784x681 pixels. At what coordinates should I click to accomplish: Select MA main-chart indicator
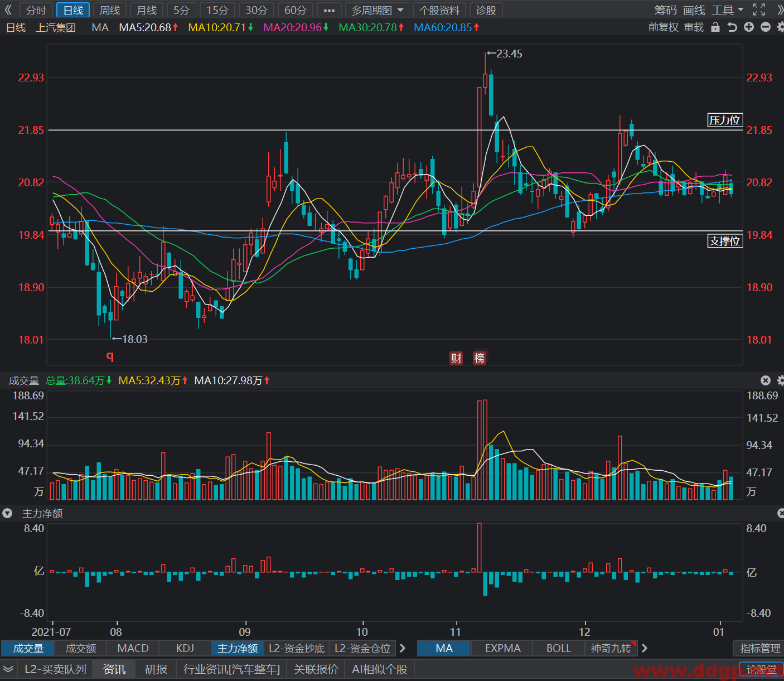point(444,648)
